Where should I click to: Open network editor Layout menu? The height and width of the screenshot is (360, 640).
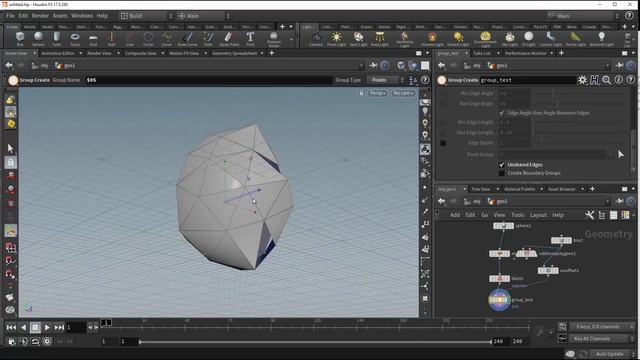coord(538,215)
